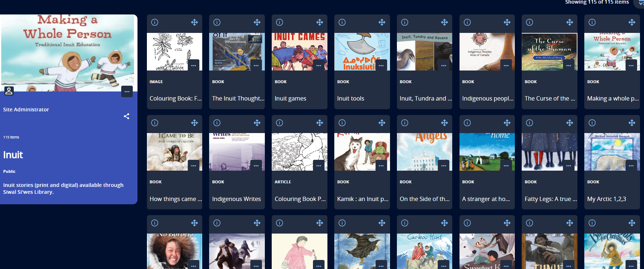Open three-dot menu for Inuit, Tundra and Ravens

point(443,65)
